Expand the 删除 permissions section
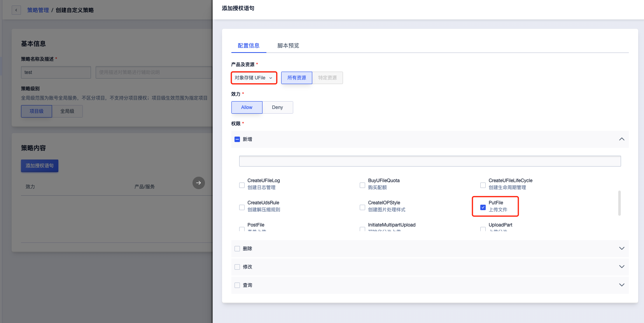The height and width of the screenshot is (323, 644). [621, 249]
